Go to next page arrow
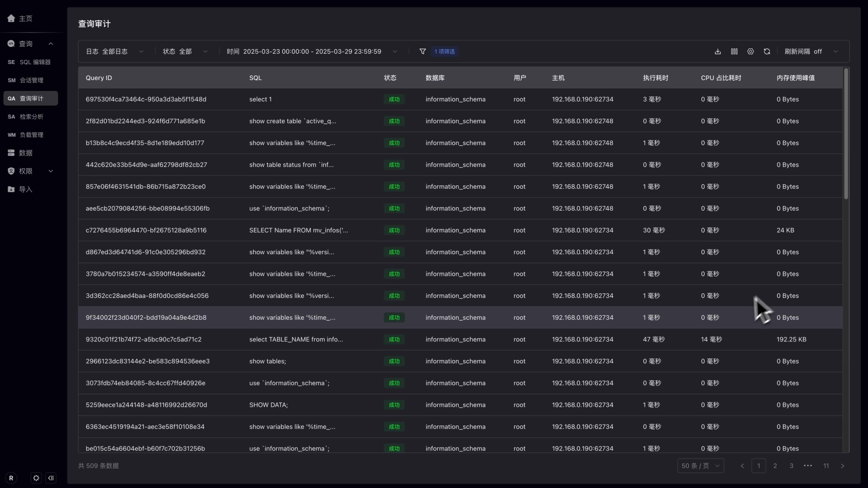The image size is (868, 488). [x=842, y=466]
